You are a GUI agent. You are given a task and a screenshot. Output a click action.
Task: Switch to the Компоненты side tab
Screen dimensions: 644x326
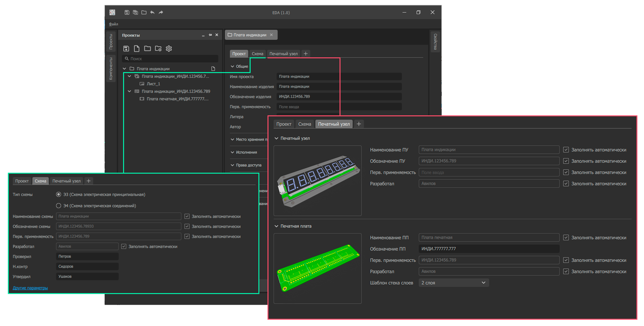[111, 68]
